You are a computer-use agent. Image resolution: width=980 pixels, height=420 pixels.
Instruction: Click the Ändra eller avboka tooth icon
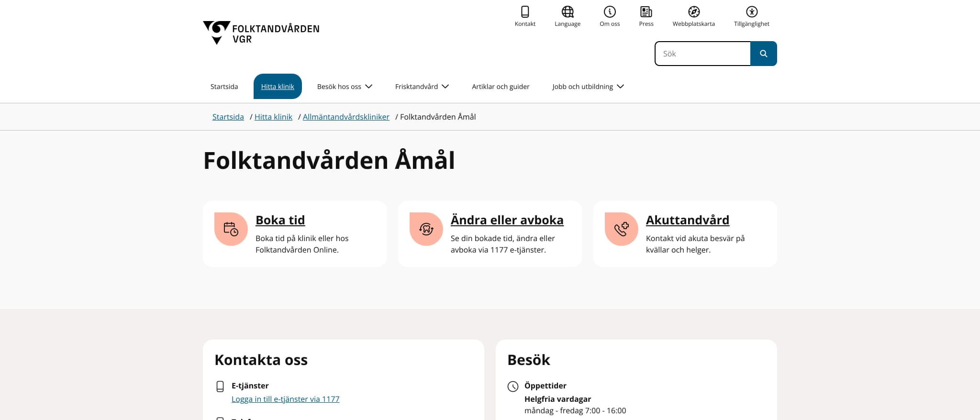[426, 229]
